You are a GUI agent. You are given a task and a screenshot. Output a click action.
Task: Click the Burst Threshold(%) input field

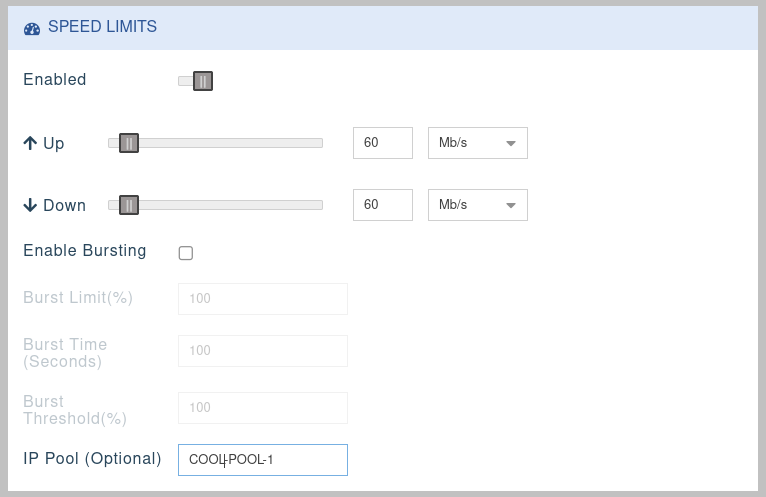(x=262, y=408)
